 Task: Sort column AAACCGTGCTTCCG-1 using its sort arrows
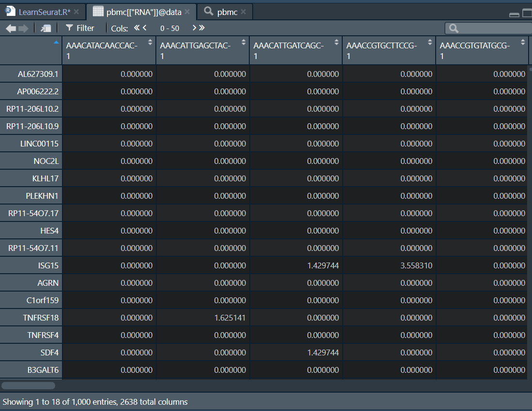430,43
